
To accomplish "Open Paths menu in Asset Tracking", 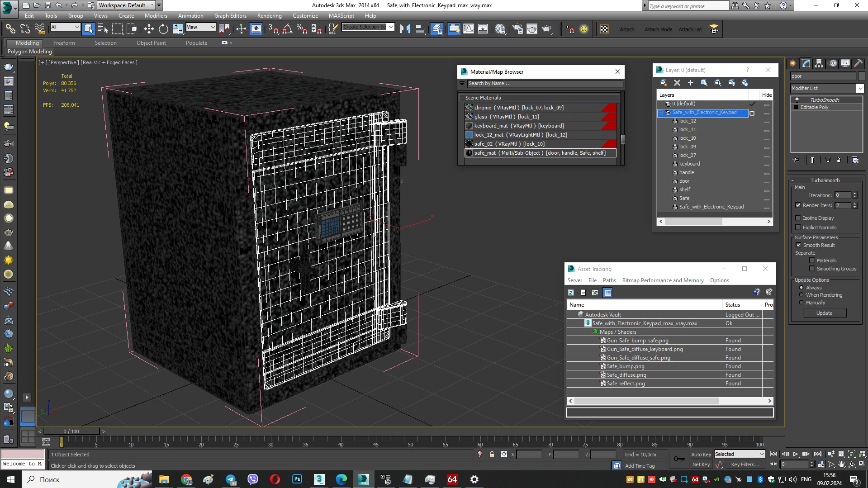I will [609, 280].
